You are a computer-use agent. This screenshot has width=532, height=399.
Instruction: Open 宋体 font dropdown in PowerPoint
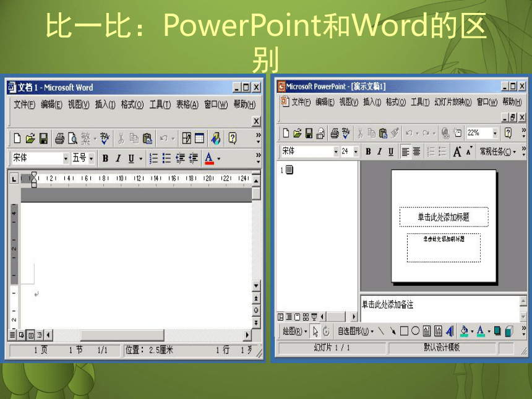click(x=335, y=152)
